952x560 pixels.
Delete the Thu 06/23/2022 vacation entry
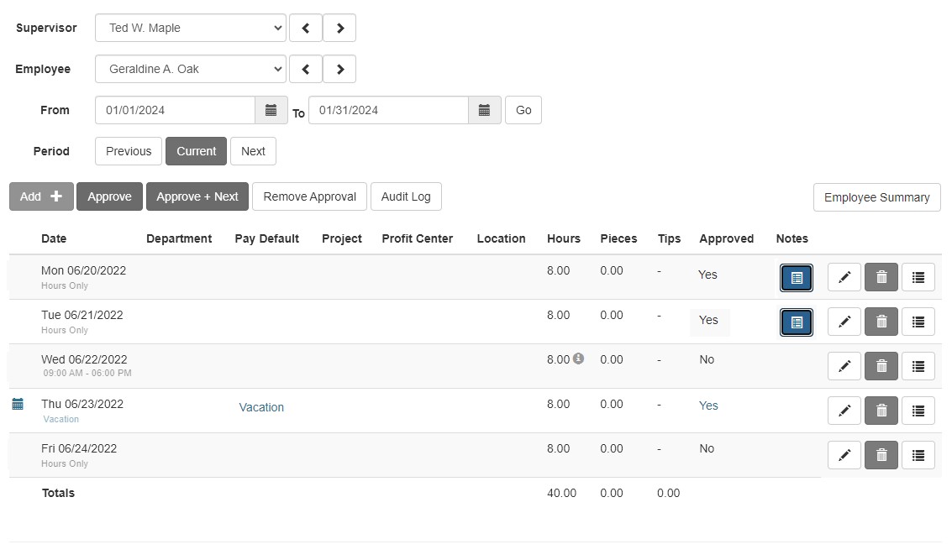[881, 411]
